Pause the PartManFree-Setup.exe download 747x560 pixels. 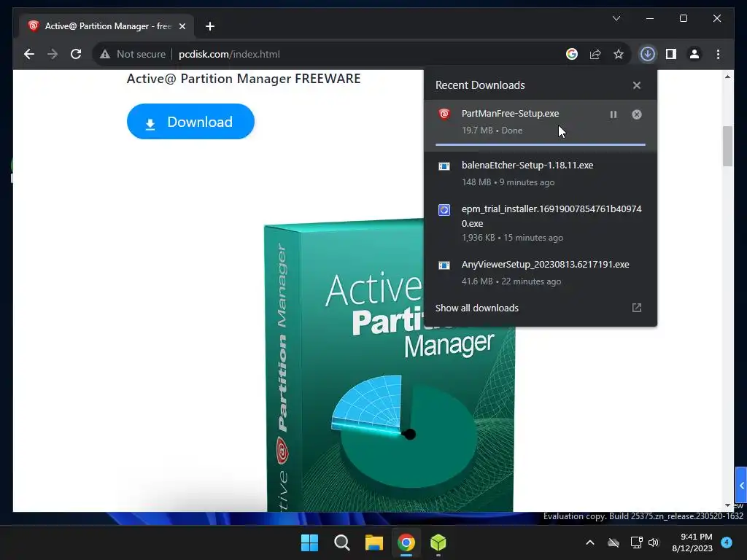point(613,114)
